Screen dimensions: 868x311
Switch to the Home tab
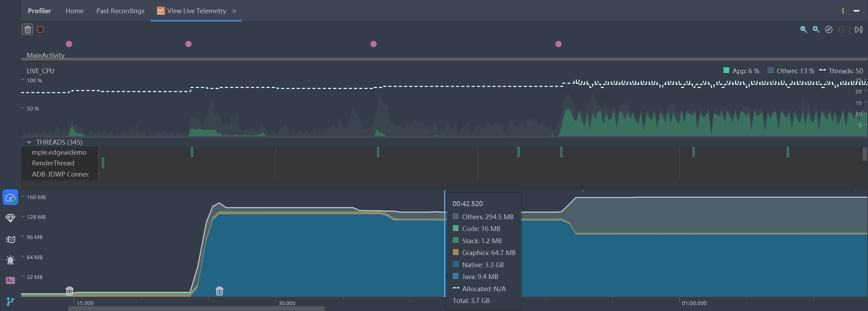[x=75, y=11]
